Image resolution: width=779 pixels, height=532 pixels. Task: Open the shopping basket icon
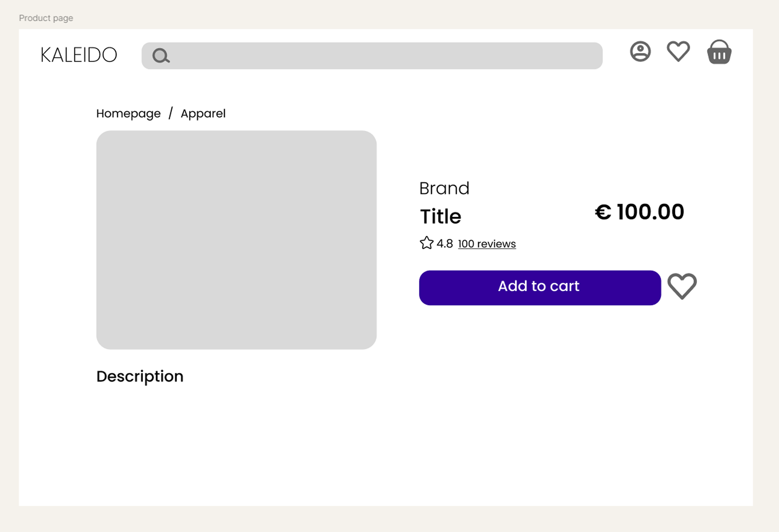(719, 52)
